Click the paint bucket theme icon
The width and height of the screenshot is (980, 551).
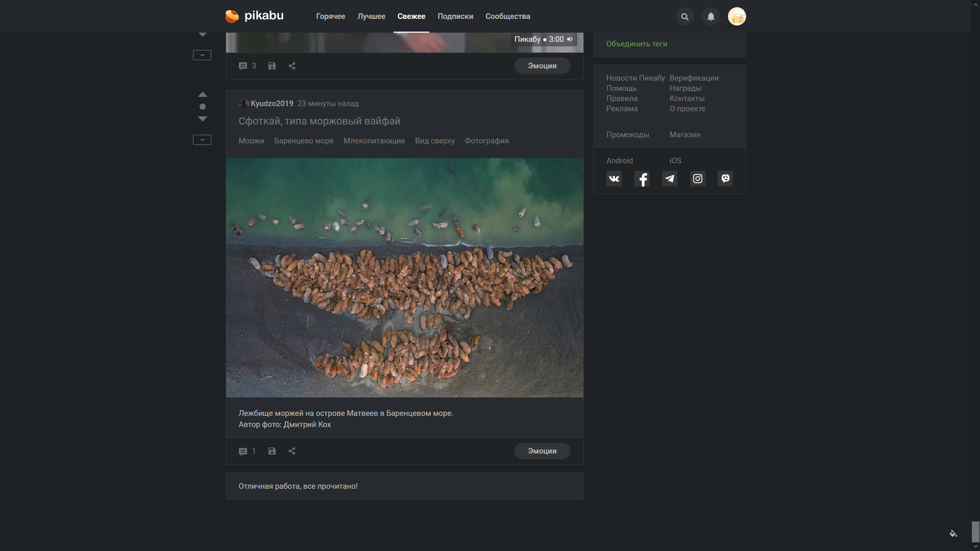(953, 534)
